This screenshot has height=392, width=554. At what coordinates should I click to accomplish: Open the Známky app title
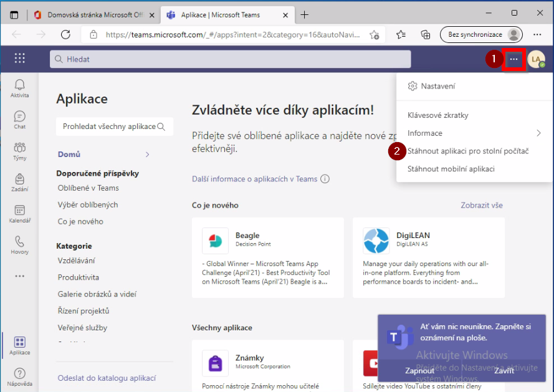click(x=249, y=358)
